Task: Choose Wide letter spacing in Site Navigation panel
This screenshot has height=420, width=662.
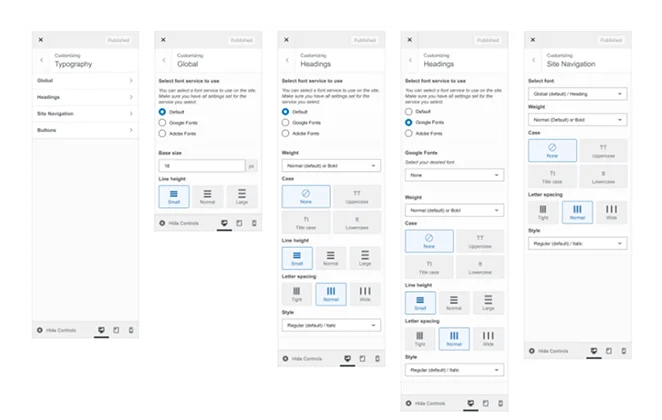Action: pyautogui.click(x=610, y=212)
